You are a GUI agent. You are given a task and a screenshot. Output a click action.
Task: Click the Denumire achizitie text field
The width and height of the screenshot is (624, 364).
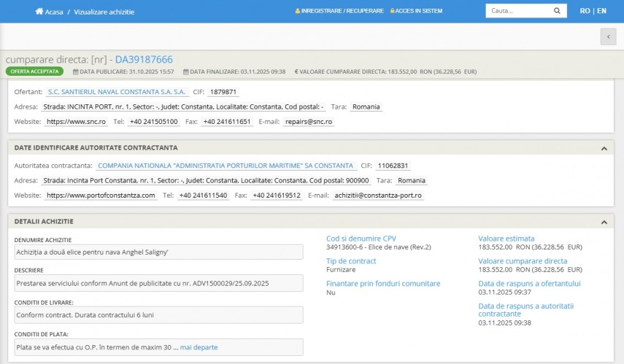(x=158, y=252)
